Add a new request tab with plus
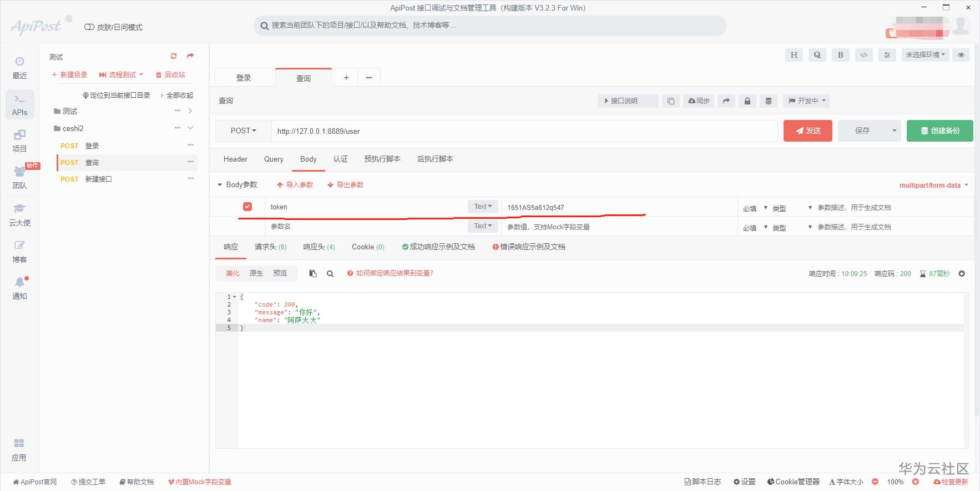 (x=346, y=78)
